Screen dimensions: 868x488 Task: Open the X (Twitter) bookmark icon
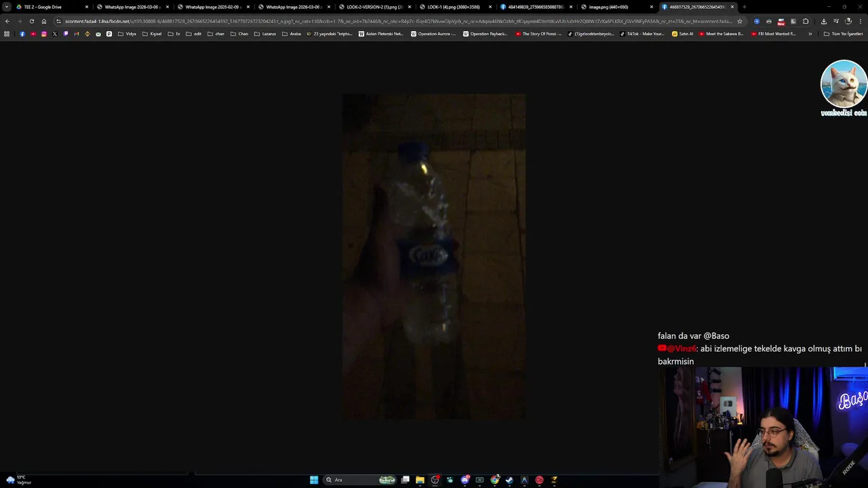[x=55, y=34]
